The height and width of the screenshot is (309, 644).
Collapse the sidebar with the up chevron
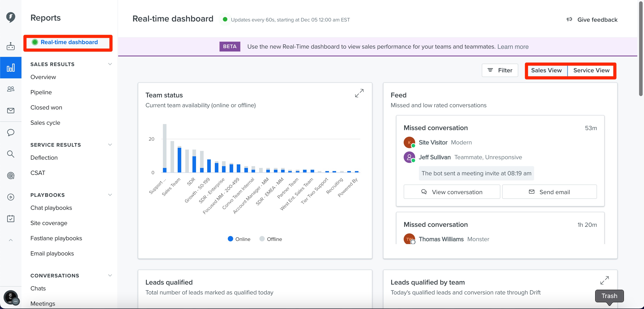click(x=11, y=240)
